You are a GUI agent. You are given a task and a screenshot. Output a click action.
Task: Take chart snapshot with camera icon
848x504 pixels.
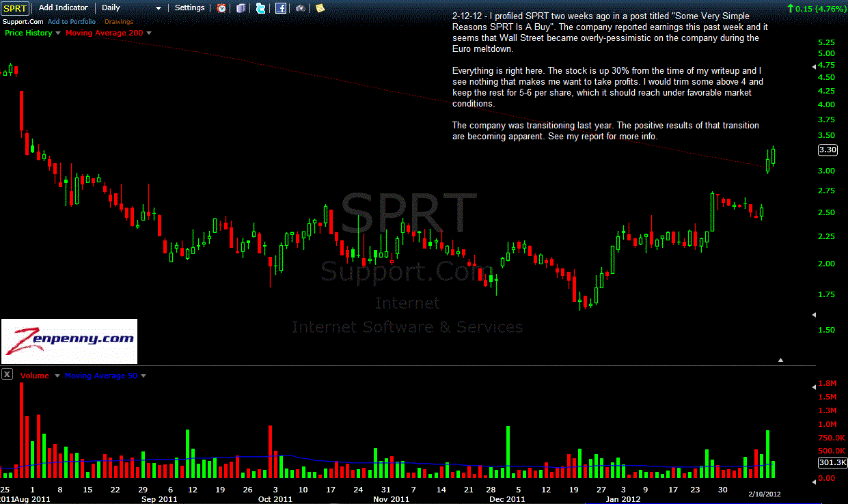coord(301,8)
